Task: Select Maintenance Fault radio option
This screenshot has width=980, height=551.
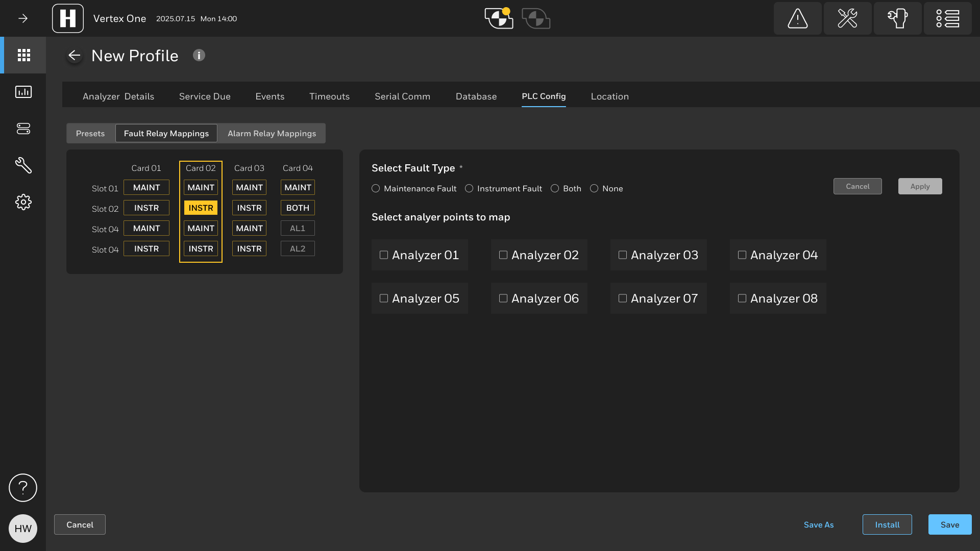Action: (376, 188)
